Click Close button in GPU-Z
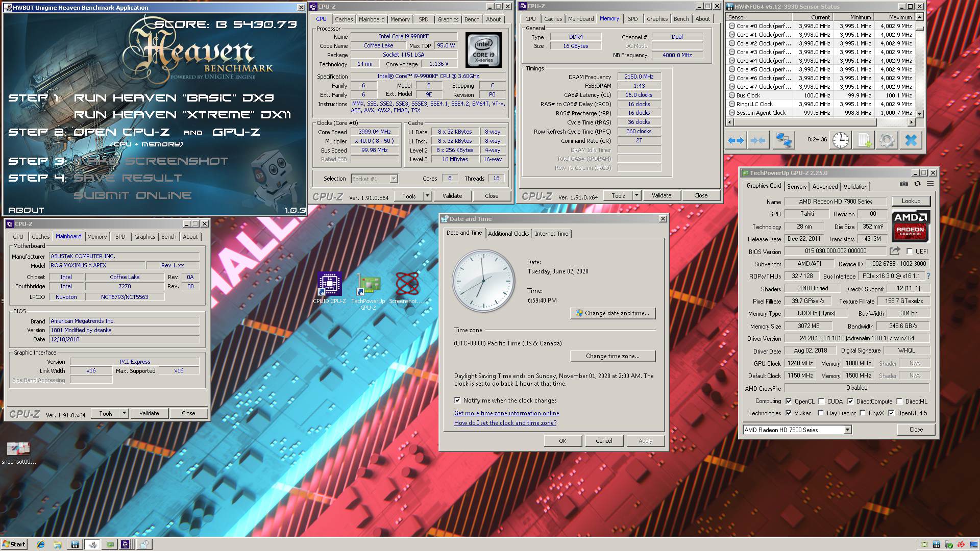This screenshot has height=551, width=980. [916, 430]
